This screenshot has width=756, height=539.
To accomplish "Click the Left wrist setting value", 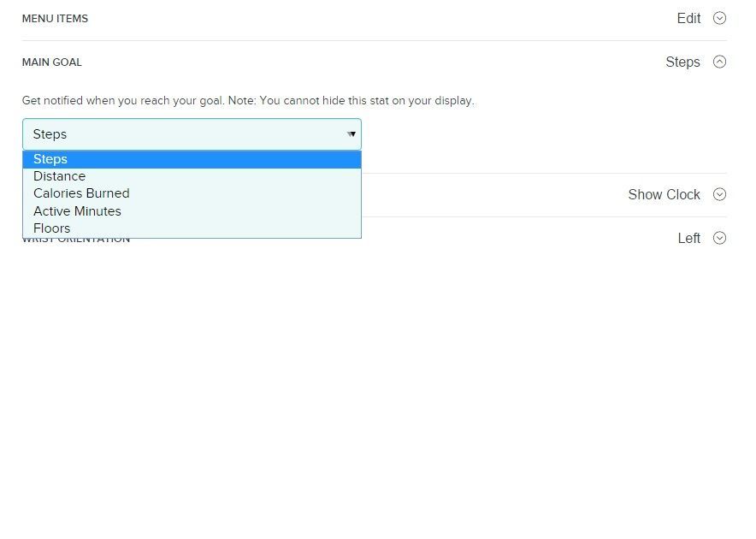I will coord(688,238).
